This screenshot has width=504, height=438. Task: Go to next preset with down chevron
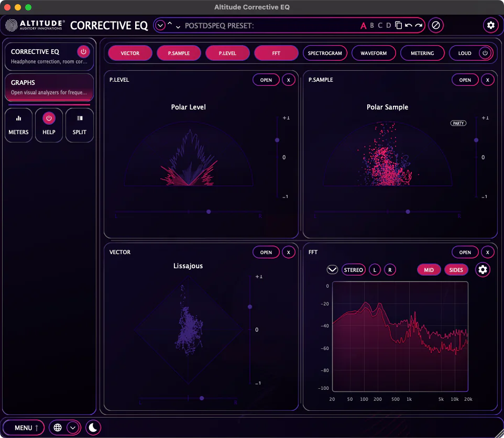pos(178,27)
